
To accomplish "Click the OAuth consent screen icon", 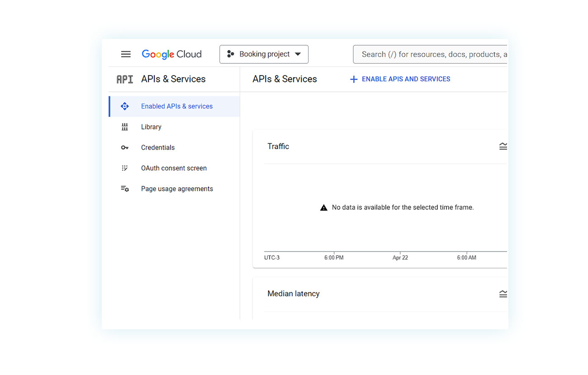I will click(x=125, y=168).
